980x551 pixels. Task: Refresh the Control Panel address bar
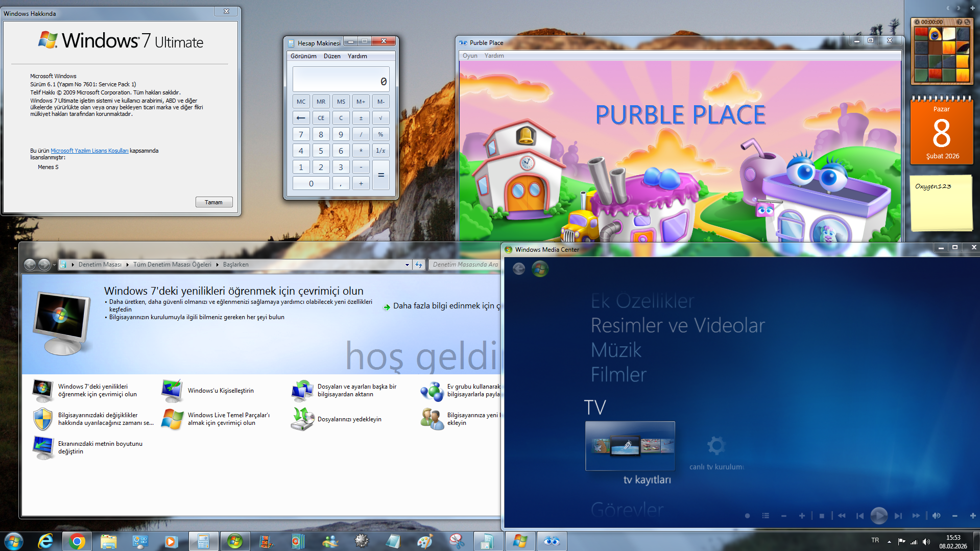point(419,265)
